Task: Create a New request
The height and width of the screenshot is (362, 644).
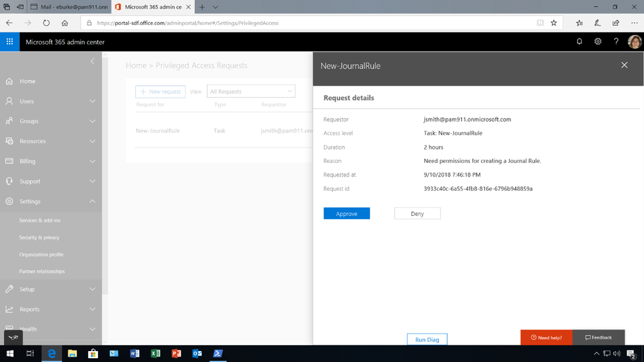Action: 160,91
